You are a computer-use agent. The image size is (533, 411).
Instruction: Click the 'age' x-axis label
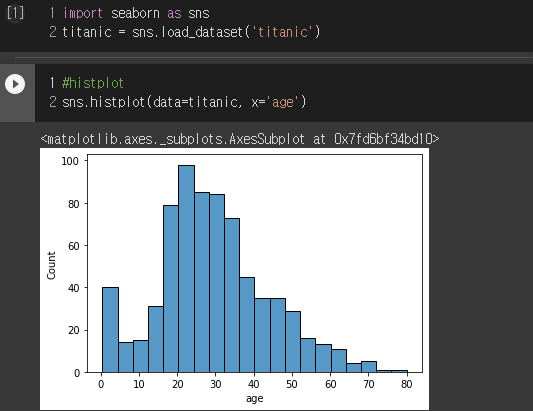point(255,398)
